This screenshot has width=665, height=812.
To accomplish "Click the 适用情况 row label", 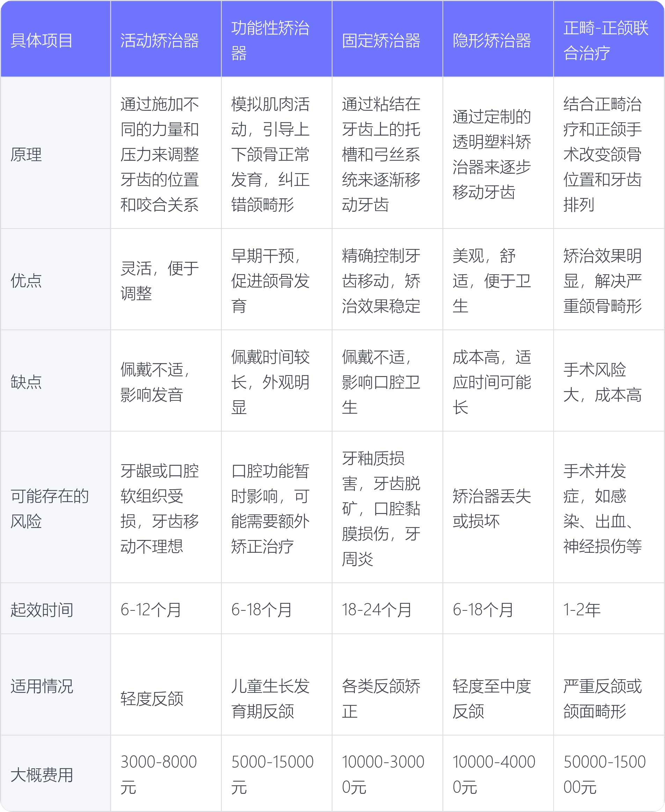I will coord(56,684).
